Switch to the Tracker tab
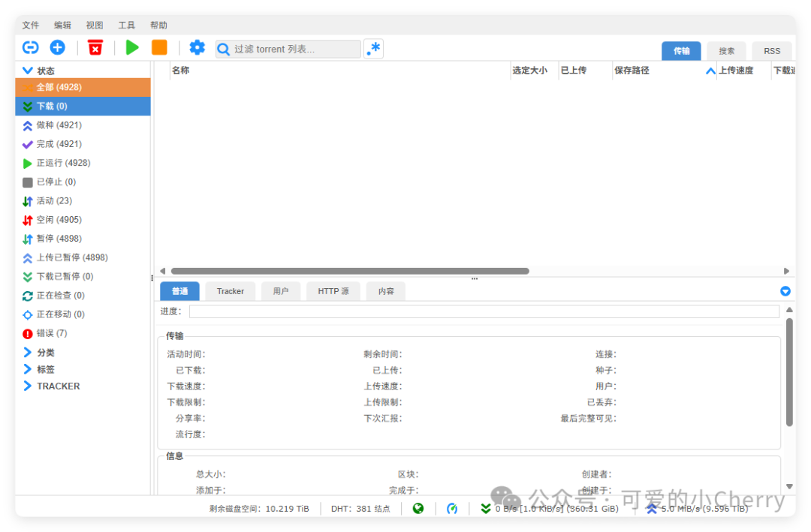Viewport: 811px width, 532px height. [x=230, y=291]
